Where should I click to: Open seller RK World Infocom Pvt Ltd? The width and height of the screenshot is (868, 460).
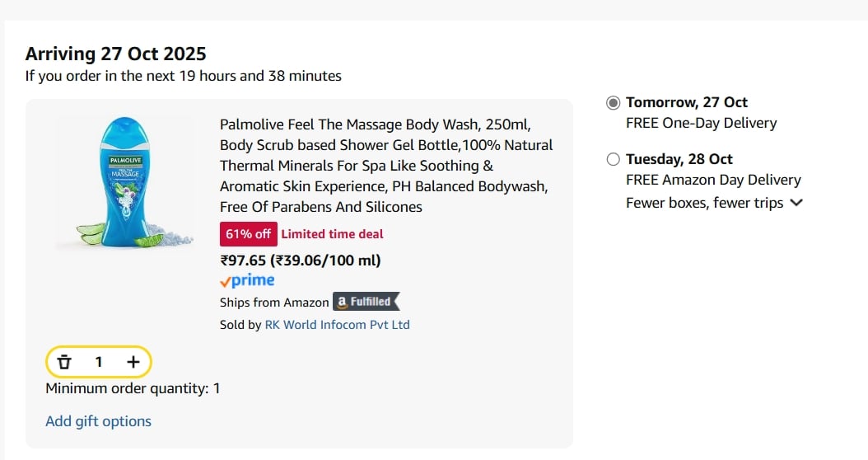pyautogui.click(x=337, y=325)
